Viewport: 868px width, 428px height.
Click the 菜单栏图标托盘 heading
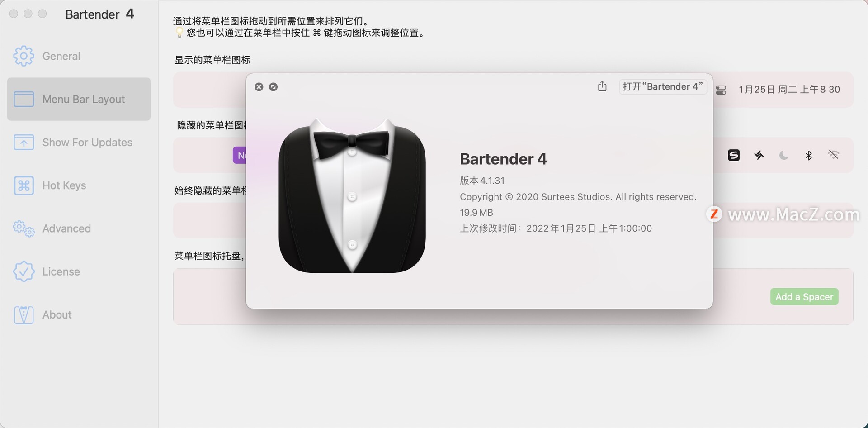[x=209, y=256]
